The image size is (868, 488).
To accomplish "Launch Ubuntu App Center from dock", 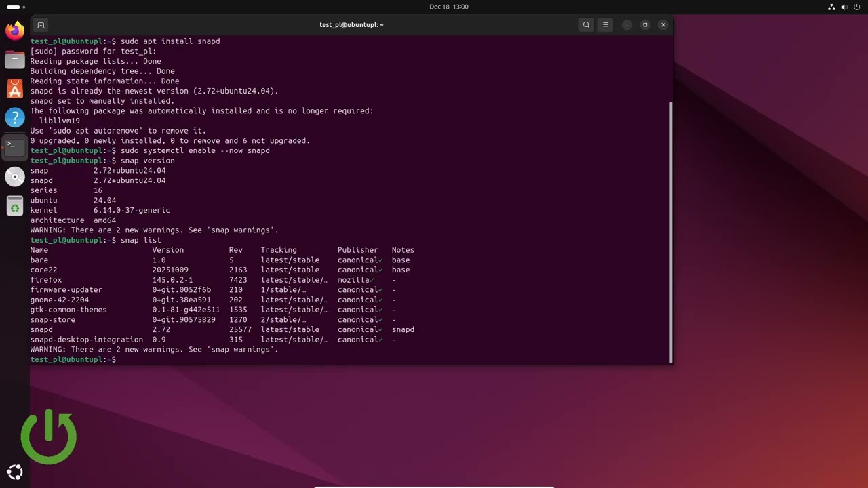I will point(15,89).
